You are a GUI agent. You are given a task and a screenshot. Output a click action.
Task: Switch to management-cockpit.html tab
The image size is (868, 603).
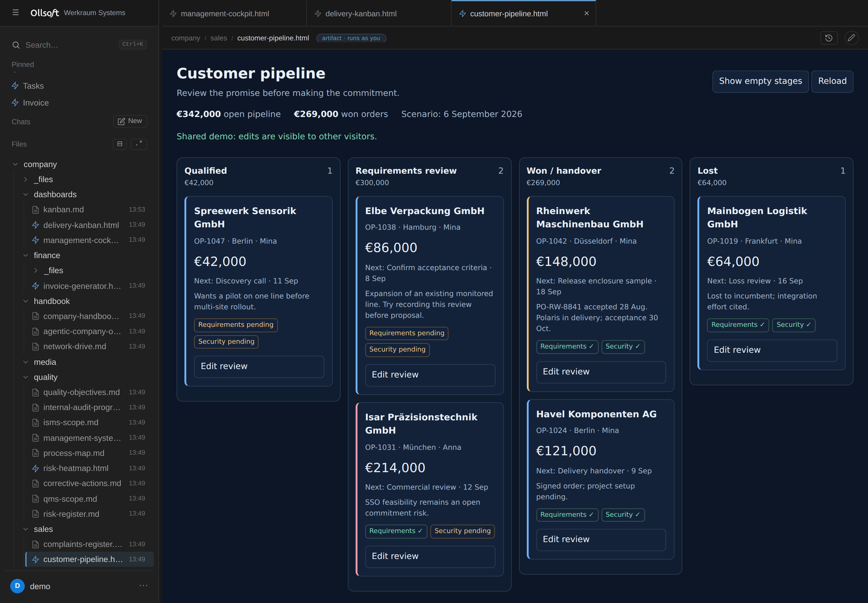click(233, 13)
